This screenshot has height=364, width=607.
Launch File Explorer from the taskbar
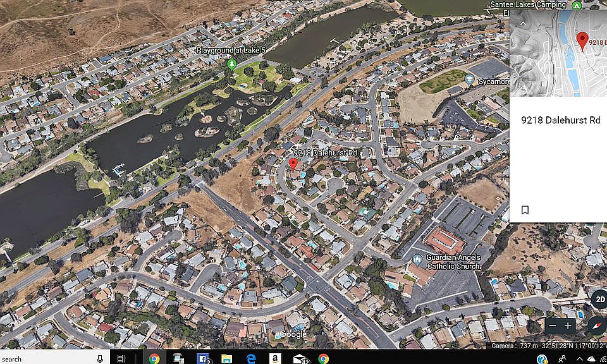[227, 358]
